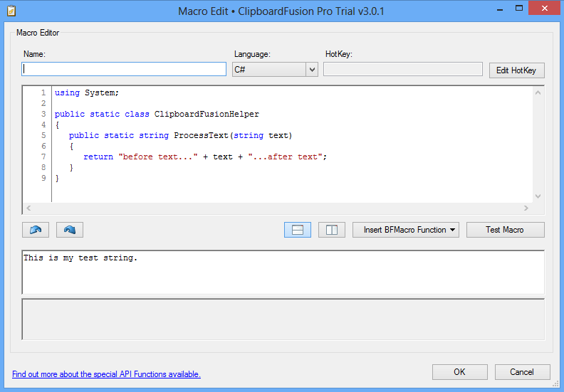Click the 'using System;' code line
Screen dimensions: 564x392
click(87, 92)
